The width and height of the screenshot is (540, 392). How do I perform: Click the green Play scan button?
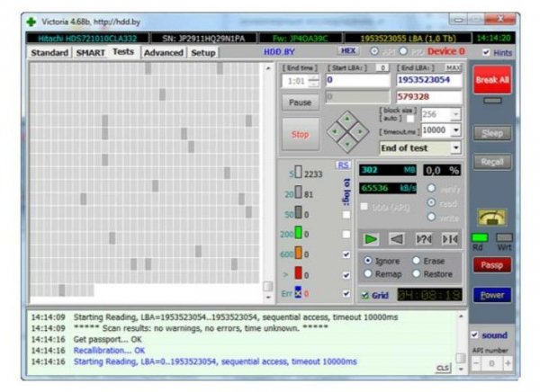[x=371, y=239]
